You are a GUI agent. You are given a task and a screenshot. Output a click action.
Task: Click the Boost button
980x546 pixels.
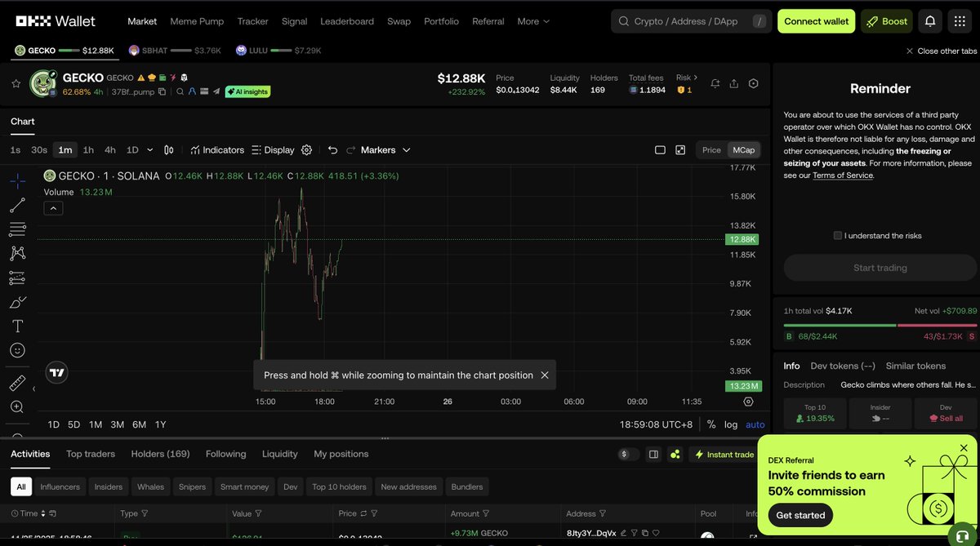click(x=888, y=21)
